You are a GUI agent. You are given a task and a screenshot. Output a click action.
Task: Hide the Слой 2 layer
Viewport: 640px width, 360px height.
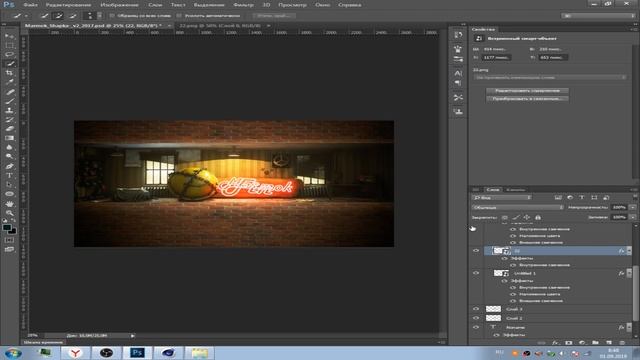pyautogui.click(x=476, y=318)
